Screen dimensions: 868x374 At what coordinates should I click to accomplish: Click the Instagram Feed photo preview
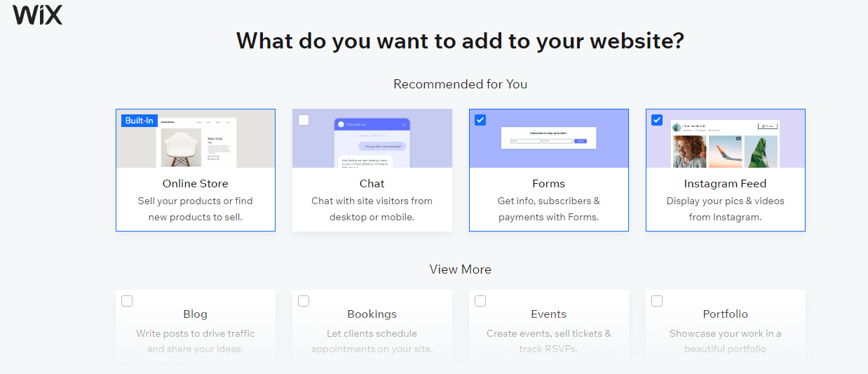[725, 144]
